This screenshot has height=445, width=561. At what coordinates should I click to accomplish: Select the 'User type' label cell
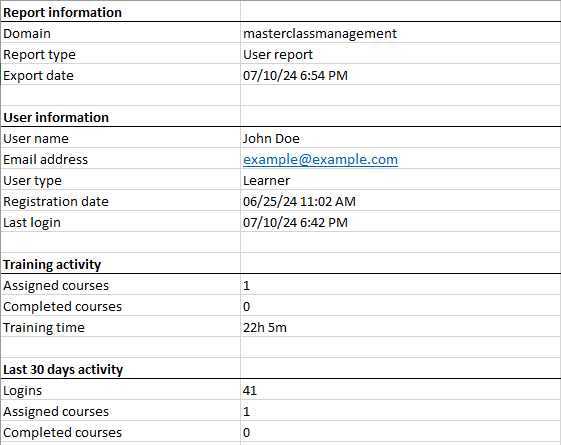(121, 180)
